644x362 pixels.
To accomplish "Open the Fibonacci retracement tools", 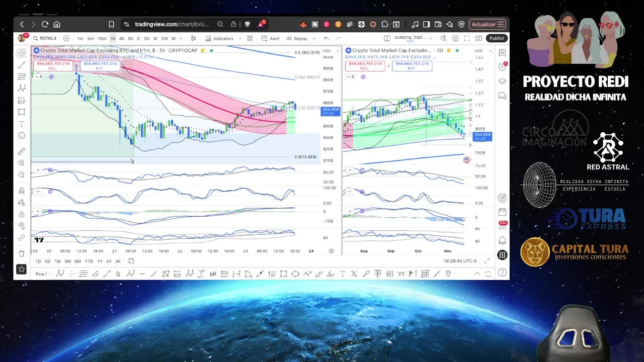I will pos(22,76).
